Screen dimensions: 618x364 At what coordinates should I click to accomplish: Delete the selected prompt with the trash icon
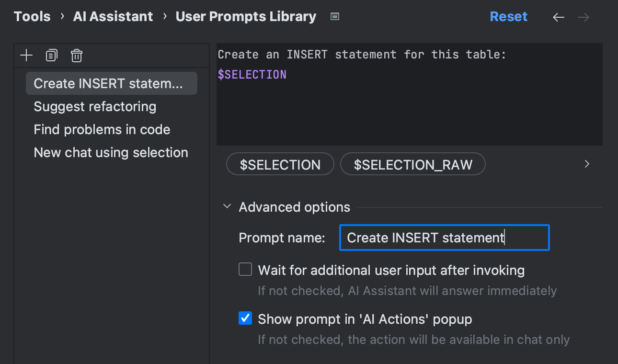coord(76,55)
